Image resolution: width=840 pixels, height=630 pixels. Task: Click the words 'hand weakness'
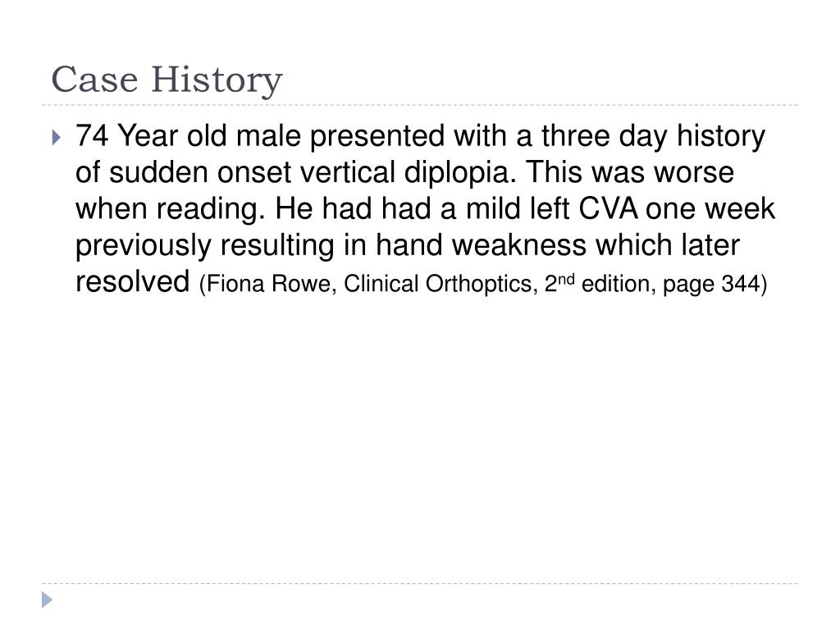coord(481,245)
